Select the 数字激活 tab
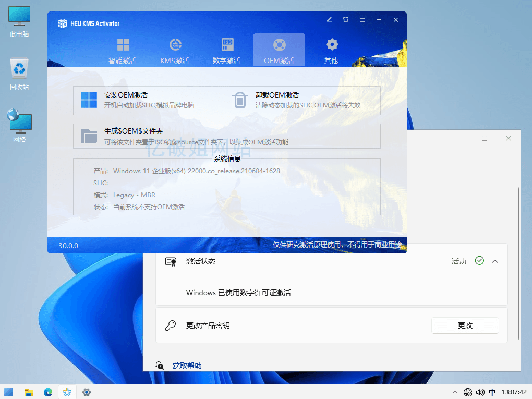The width and height of the screenshot is (532, 399). pos(227,51)
